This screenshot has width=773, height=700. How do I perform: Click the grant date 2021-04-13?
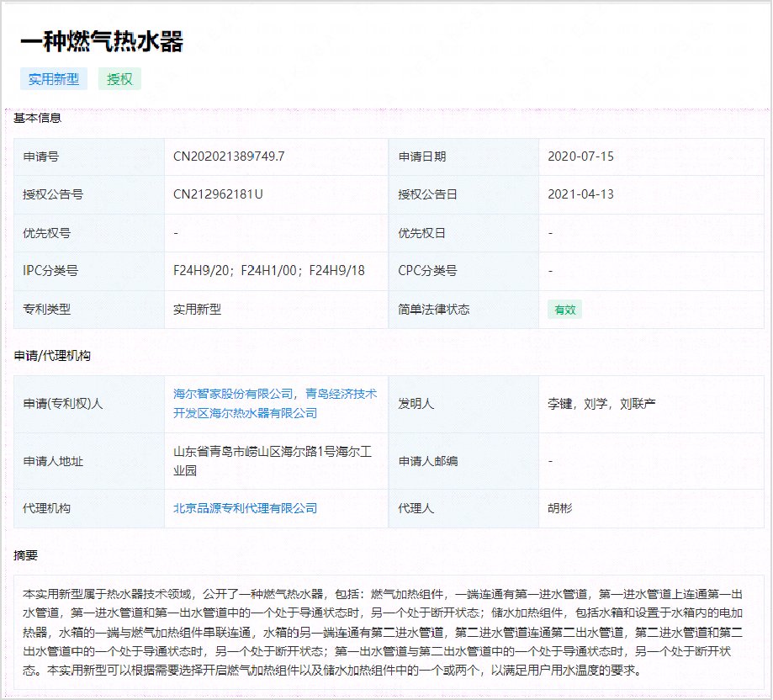(x=580, y=194)
